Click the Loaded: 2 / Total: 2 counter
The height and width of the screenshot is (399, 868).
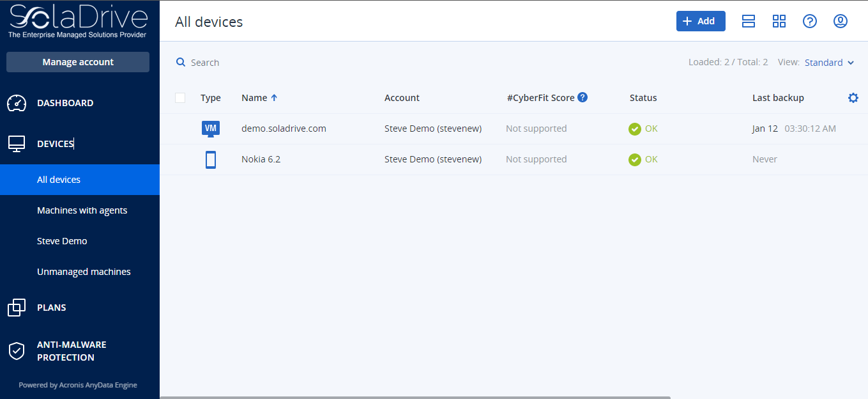(x=728, y=62)
